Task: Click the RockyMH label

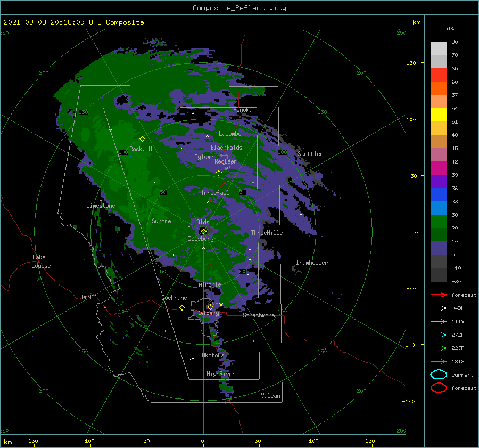Action: [141, 149]
